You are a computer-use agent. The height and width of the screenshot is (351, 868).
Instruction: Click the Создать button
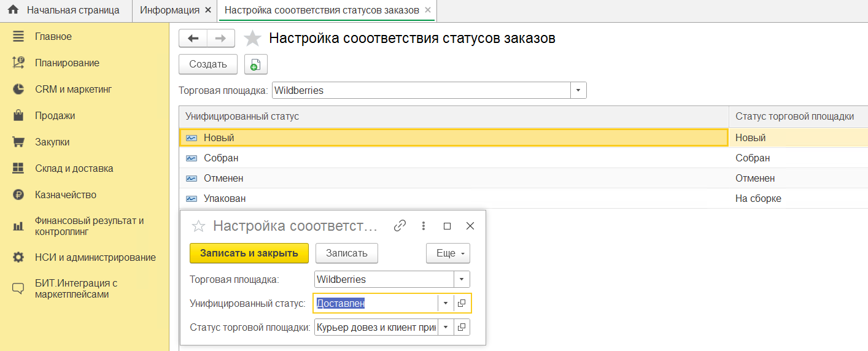(208, 64)
